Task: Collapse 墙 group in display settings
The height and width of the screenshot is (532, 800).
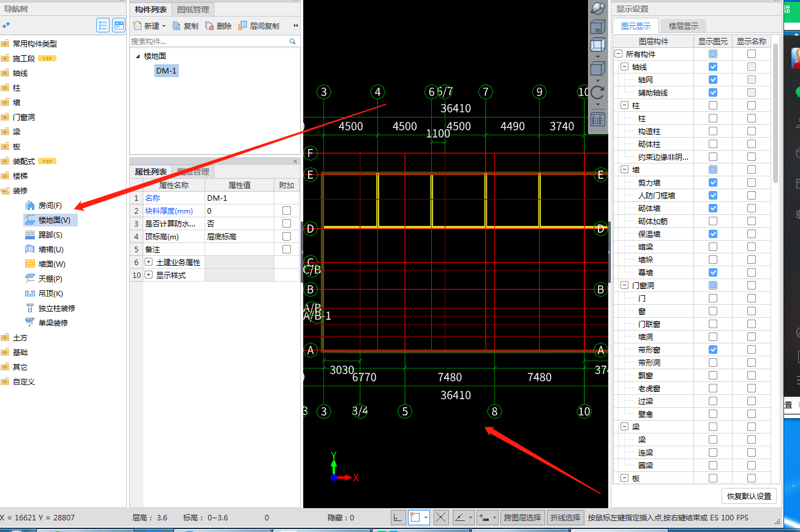Action: [x=624, y=170]
